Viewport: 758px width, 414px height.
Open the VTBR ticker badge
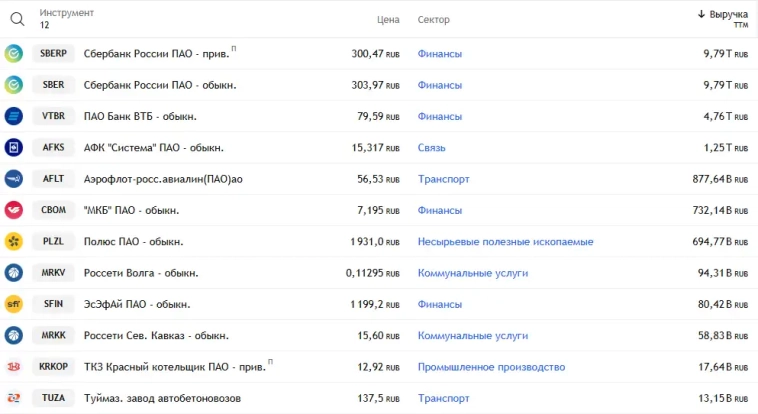coord(53,116)
